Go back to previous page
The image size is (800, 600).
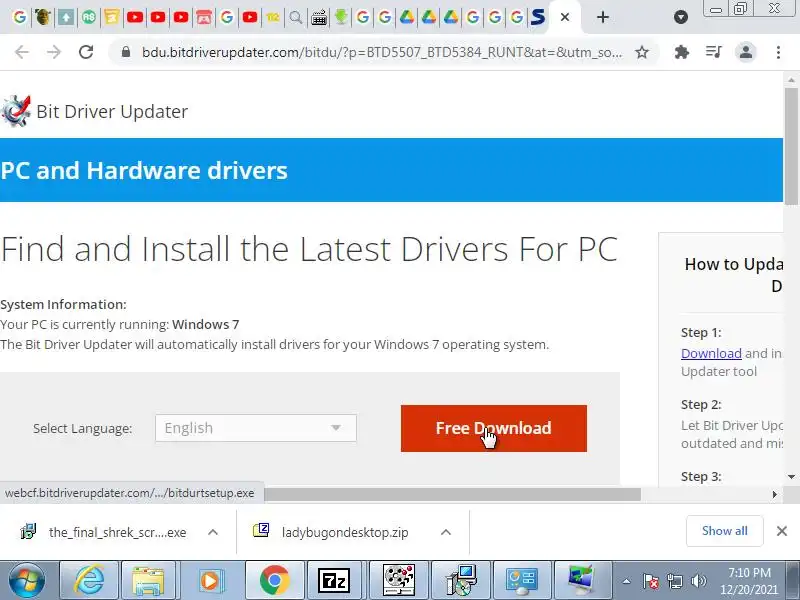click(x=21, y=52)
